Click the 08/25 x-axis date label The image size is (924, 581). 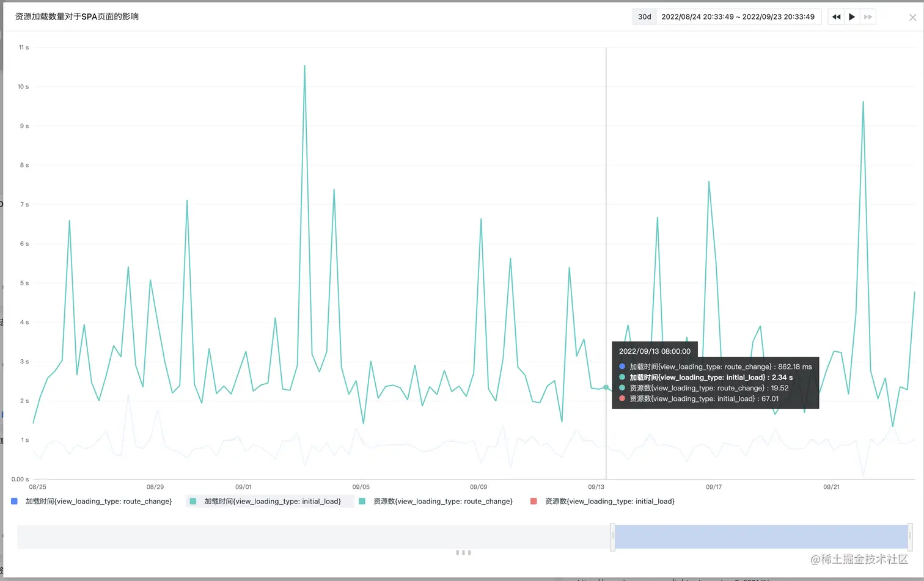(x=37, y=487)
